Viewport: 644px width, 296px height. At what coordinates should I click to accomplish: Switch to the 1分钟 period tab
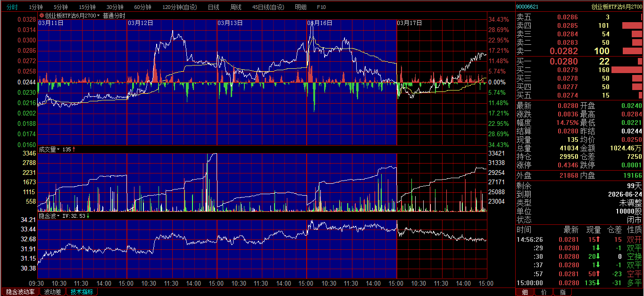tap(35, 7)
